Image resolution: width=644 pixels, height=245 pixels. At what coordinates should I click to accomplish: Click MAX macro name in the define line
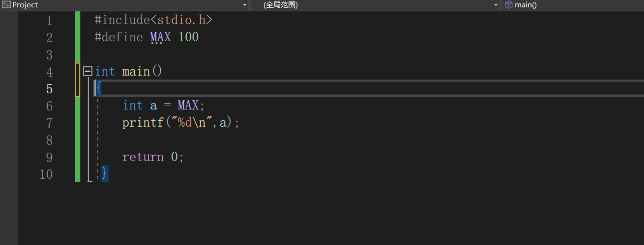[x=160, y=37]
